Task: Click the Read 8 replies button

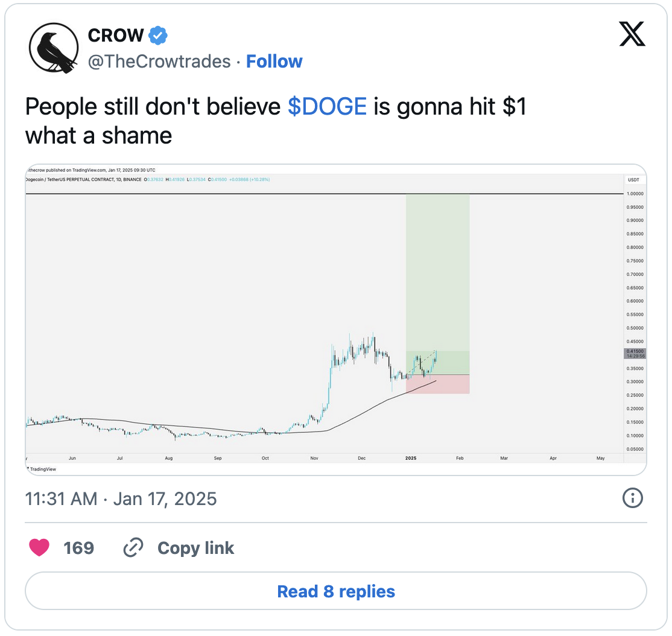Action: coord(336,591)
